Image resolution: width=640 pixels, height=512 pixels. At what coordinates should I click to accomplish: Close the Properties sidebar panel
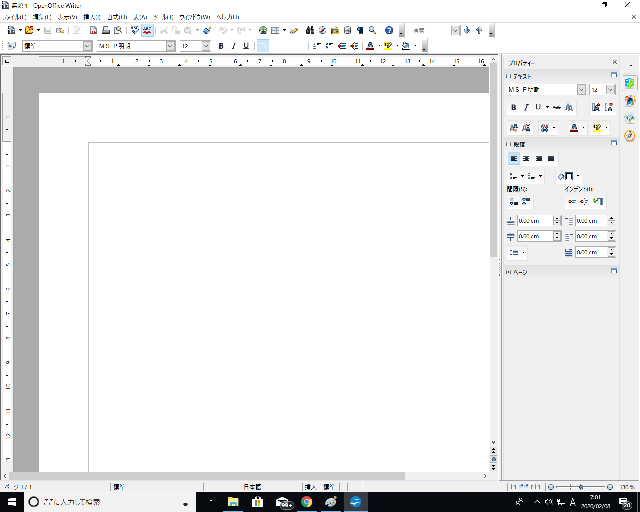(x=614, y=62)
